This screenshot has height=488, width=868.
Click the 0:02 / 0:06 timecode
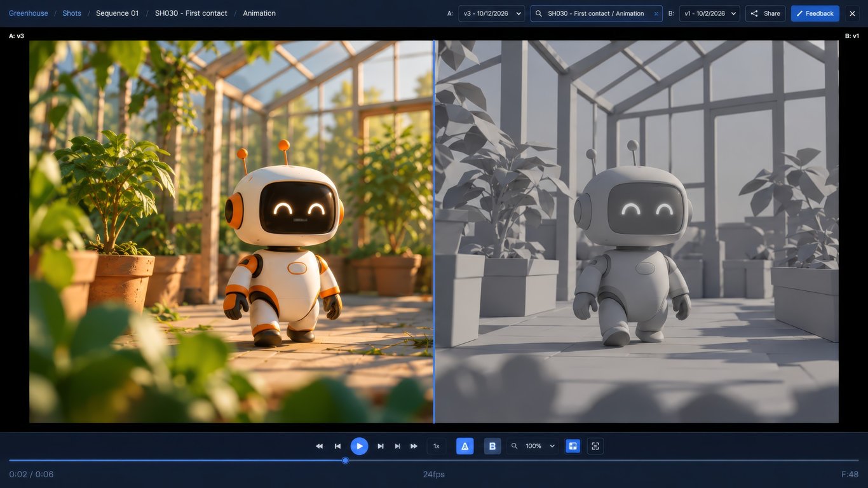tap(31, 475)
